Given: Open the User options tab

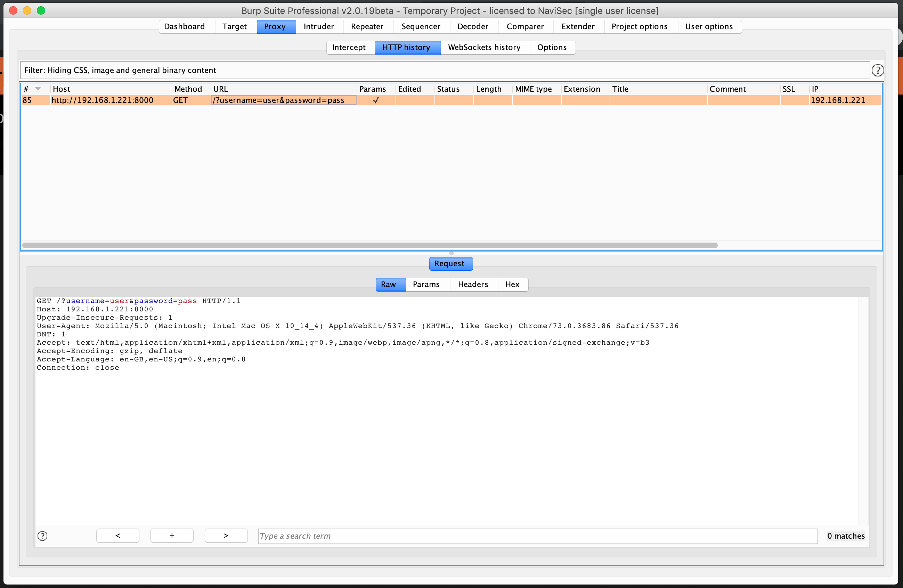Looking at the screenshot, I should click(x=709, y=26).
